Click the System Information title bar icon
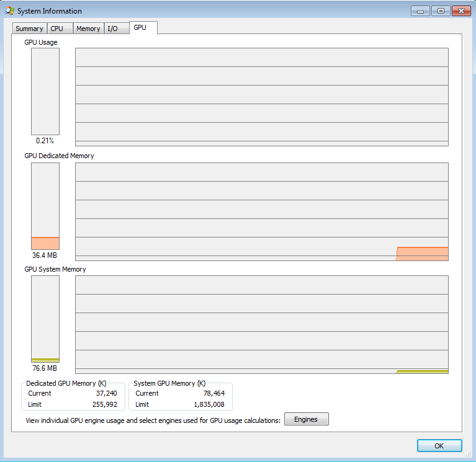Image resolution: width=476 pixels, height=462 pixels. pyautogui.click(x=10, y=11)
